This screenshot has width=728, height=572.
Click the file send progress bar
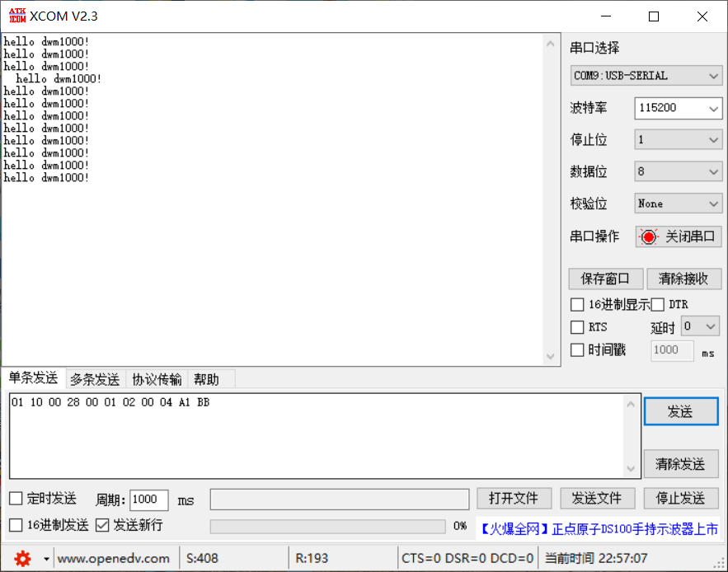pyautogui.click(x=326, y=526)
